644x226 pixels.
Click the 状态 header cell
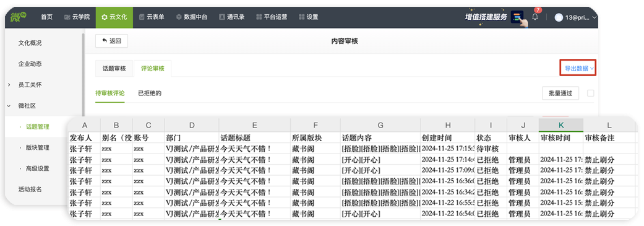[x=491, y=137]
